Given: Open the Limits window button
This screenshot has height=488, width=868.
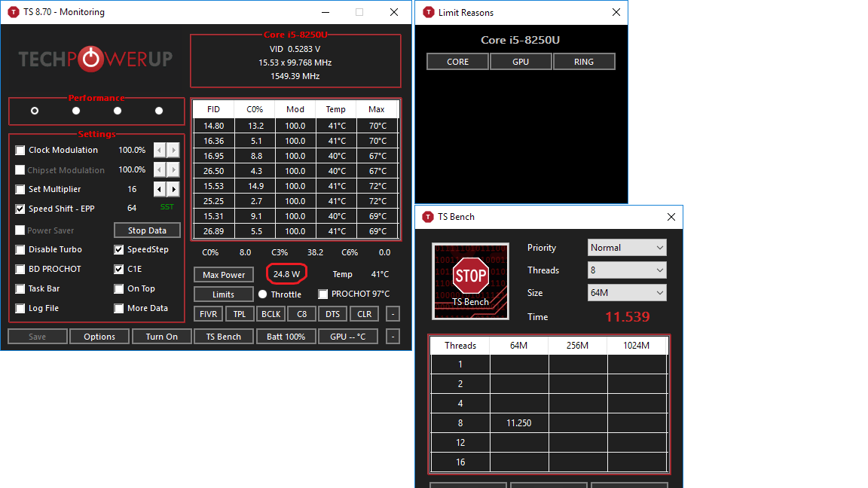Looking at the screenshot, I should tap(224, 294).
